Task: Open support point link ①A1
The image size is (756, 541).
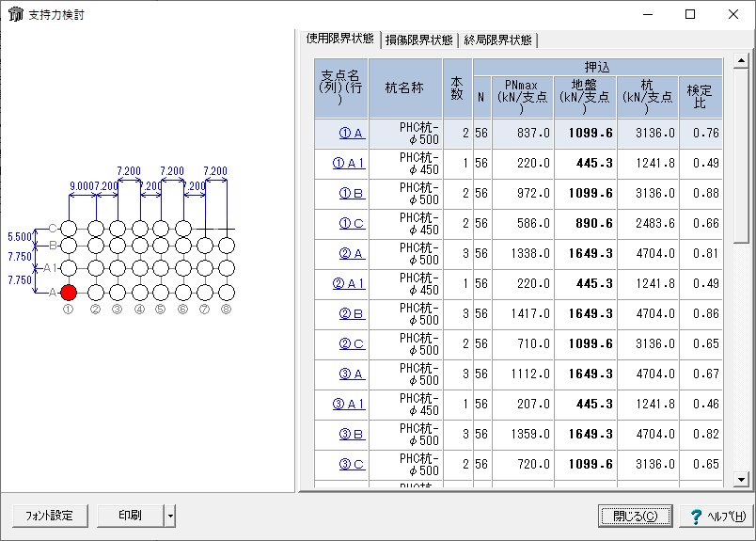Action: pyautogui.click(x=348, y=164)
